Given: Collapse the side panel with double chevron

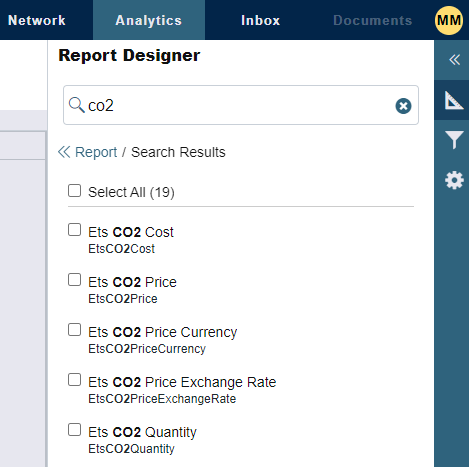Looking at the screenshot, I should click(x=454, y=60).
